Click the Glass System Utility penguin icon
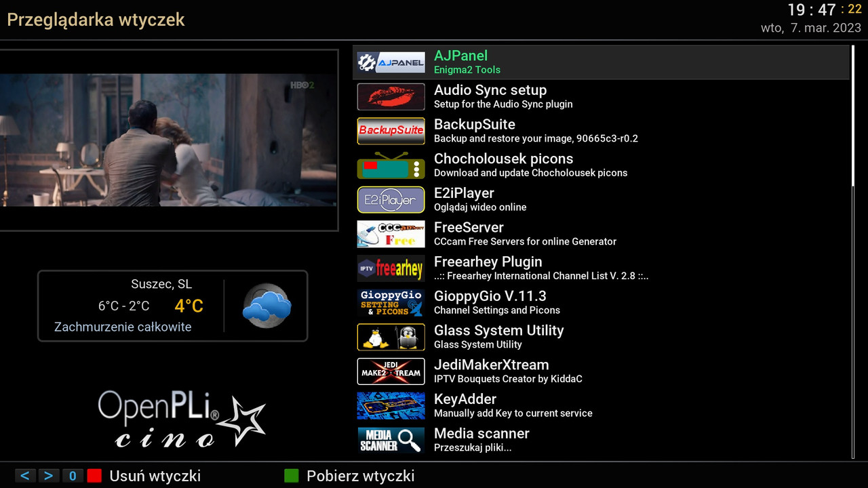 coord(391,337)
